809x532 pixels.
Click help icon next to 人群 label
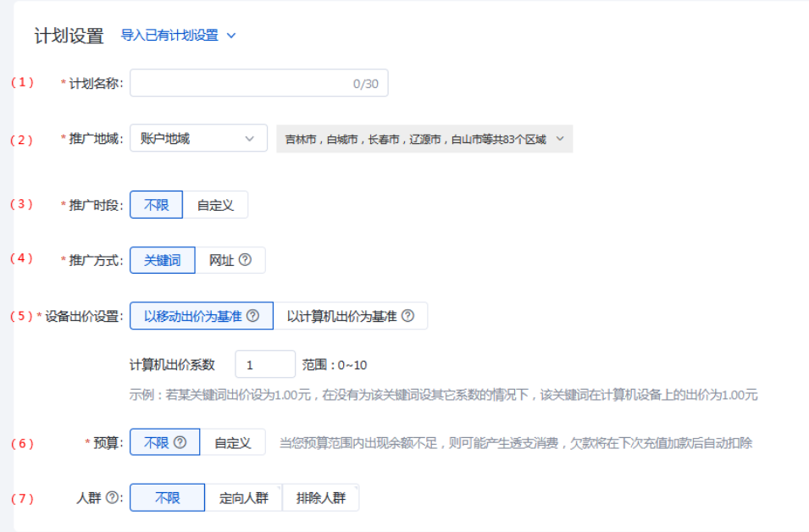pos(112,498)
